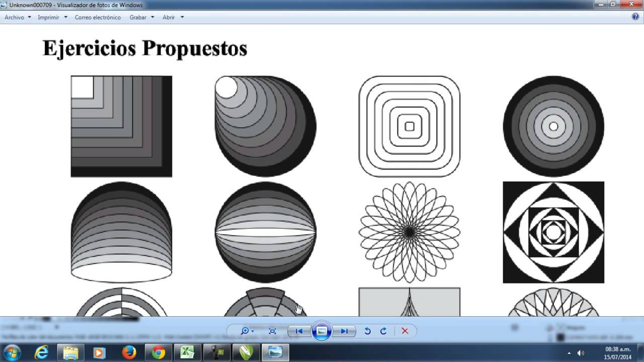
Task: Click the Show desktop strip
Action: pyautogui.click(x=640, y=353)
